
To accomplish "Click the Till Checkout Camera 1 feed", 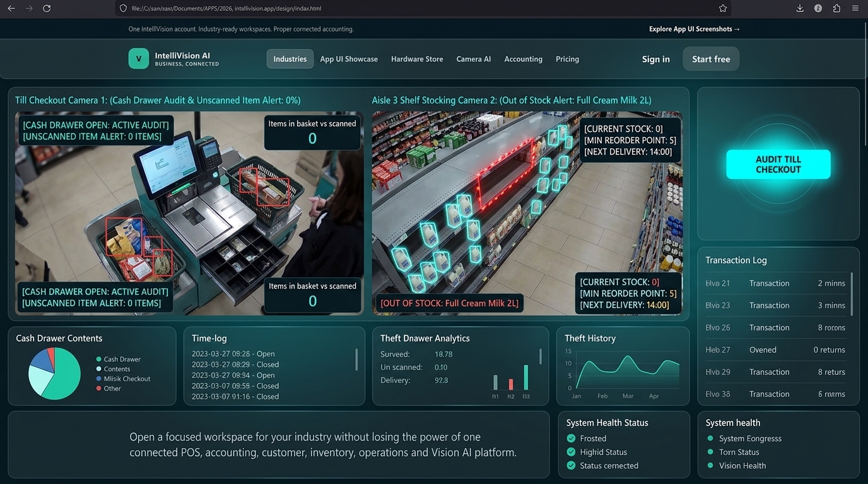I will pos(189,213).
